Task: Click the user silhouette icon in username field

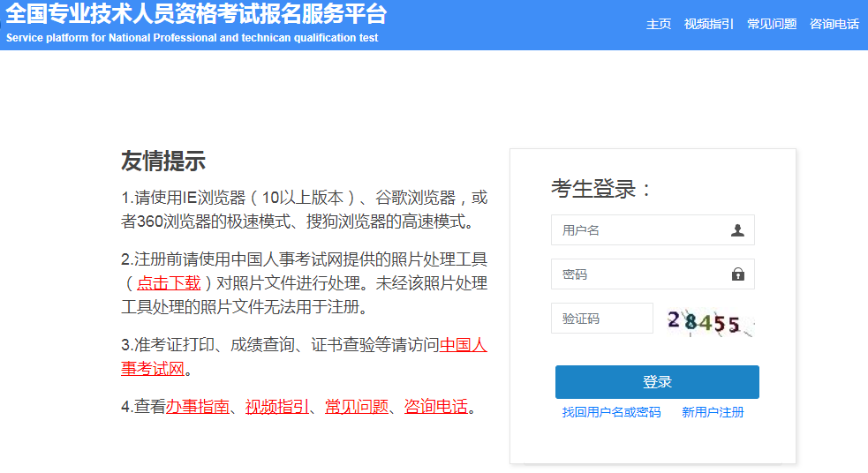Action: pyautogui.click(x=737, y=230)
